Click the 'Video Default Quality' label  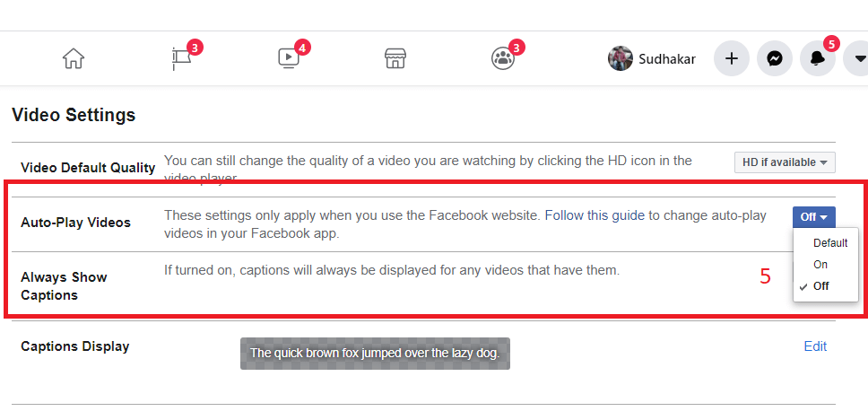click(x=88, y=167)
